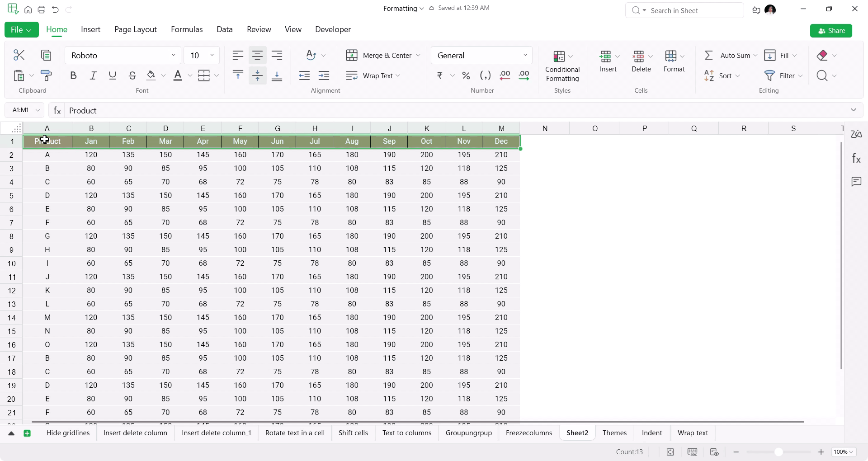Apply percent style number format
The width and height of the screenshot is (868, 461).
[x=466, y=75]
